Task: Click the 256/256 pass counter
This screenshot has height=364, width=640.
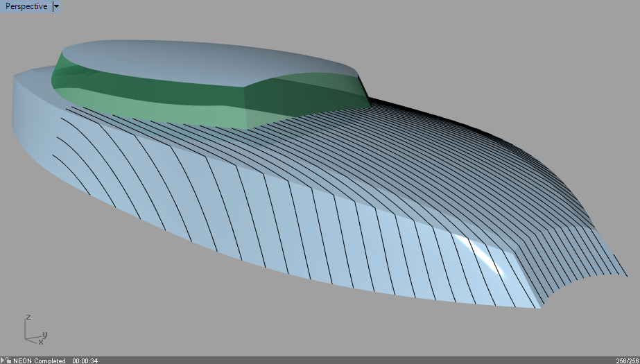Action: tap(627, 361)
